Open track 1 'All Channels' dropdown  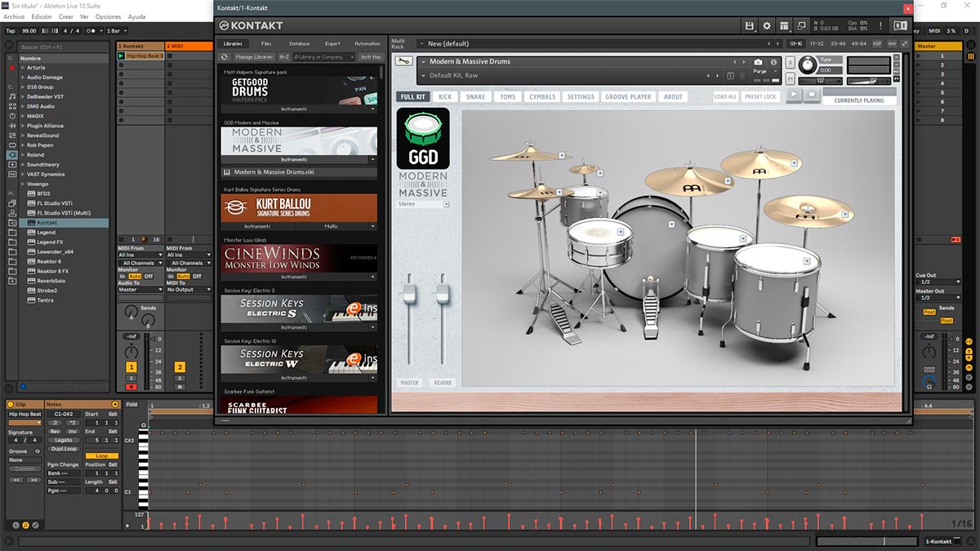140,263
